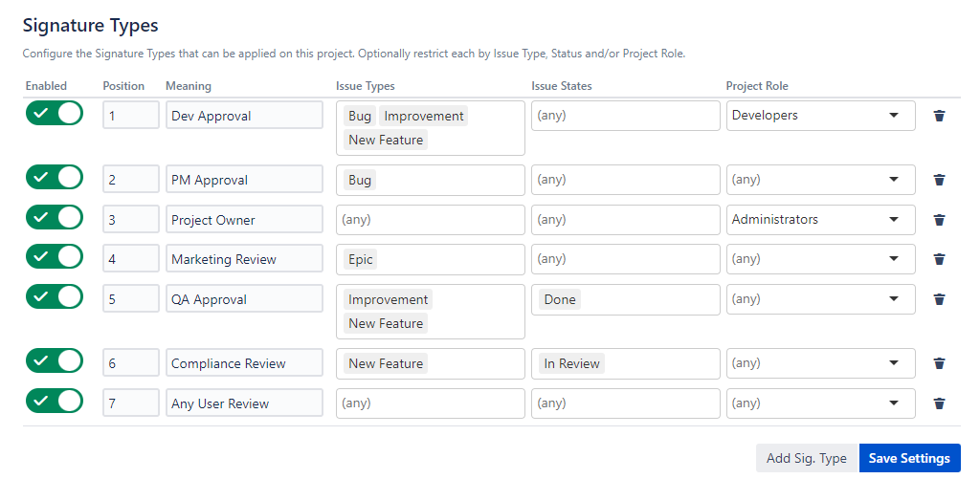Click the Add Sig. Type button

(807, 458)
